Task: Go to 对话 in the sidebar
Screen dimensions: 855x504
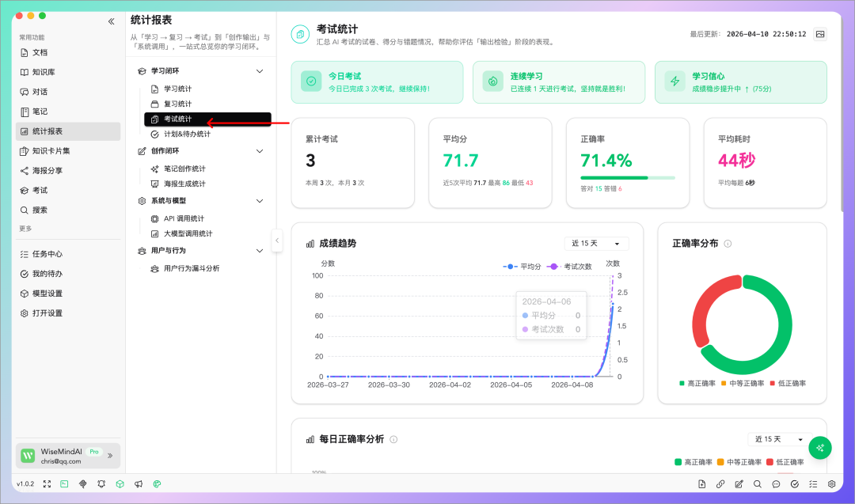Action: click(x=68, y=92)
